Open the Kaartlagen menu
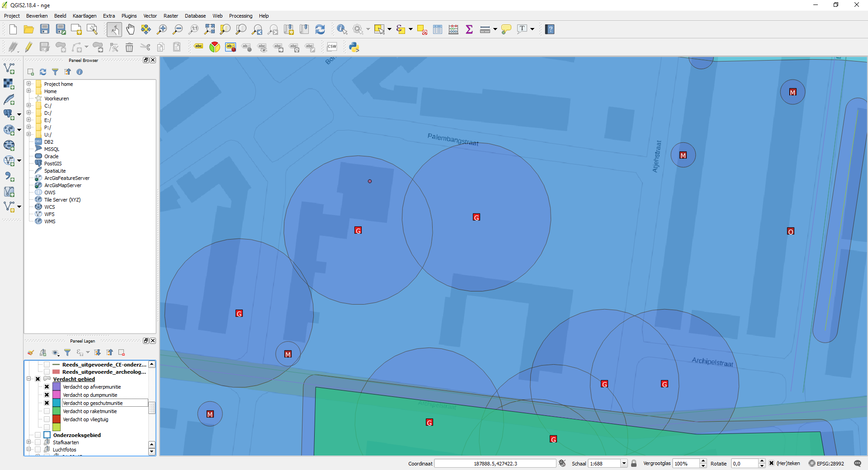868x470 pixels. pos(85,16)
